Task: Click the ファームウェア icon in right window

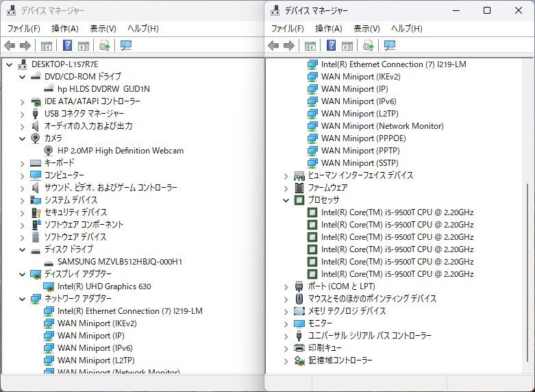Action: click(299, 188)
